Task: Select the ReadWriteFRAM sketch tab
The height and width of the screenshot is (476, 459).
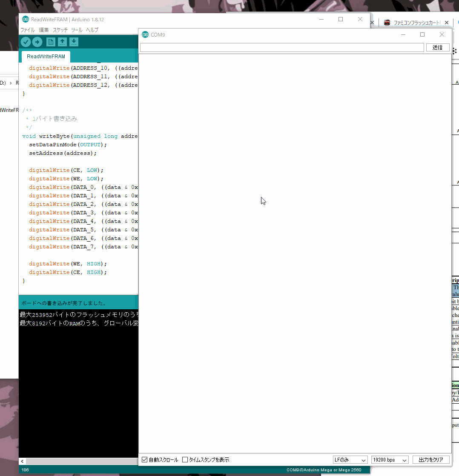Action: pyautogui.click(x=46, y=57)
